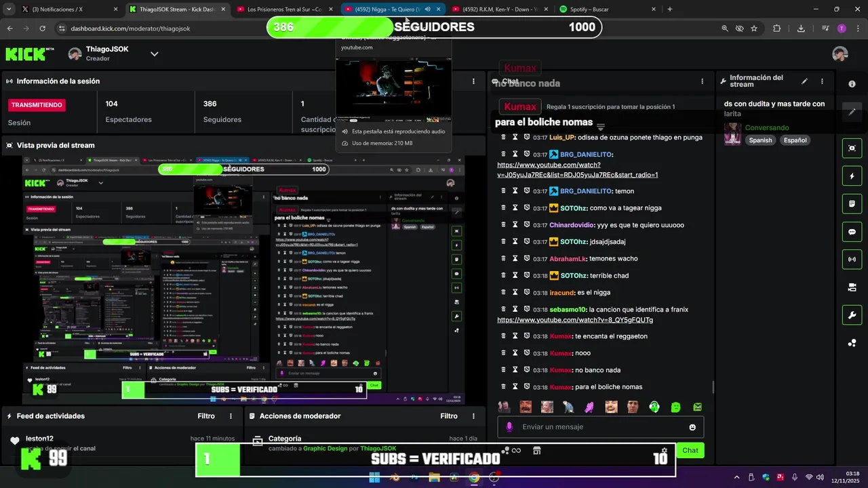Screen dimensions: 868x488
Task: Timeout user Chinardovidio with hourglass icon
Action: click(x=515, y=225)
